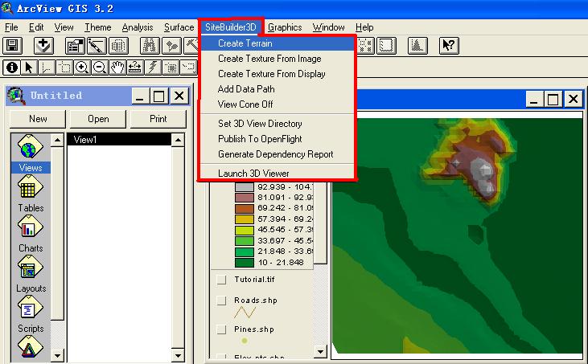Select the Pointer arrow tool
The height and width of the screenshot is (364, 588).
(29, 67)
